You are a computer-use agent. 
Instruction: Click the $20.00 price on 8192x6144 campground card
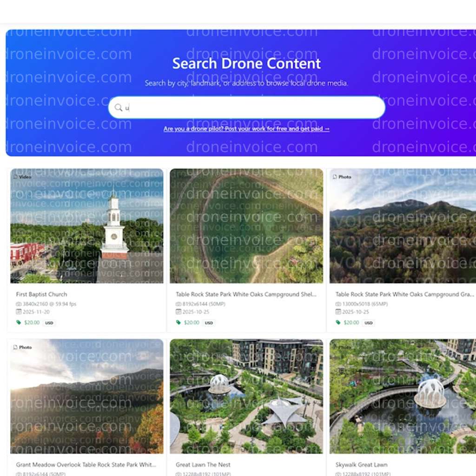(192, 323)
